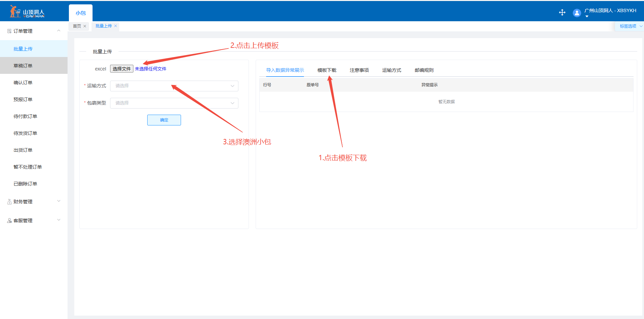Viewport: 644px width, 319px height.
Task: Open the 标签选项 dropdown
Action: click(630, 26)
